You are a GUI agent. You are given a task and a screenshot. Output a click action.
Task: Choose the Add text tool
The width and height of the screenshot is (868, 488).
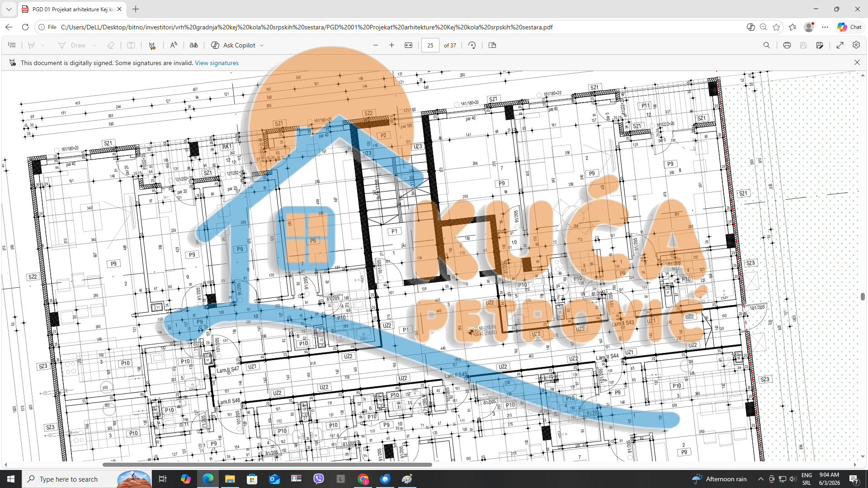tap(131, 45)
